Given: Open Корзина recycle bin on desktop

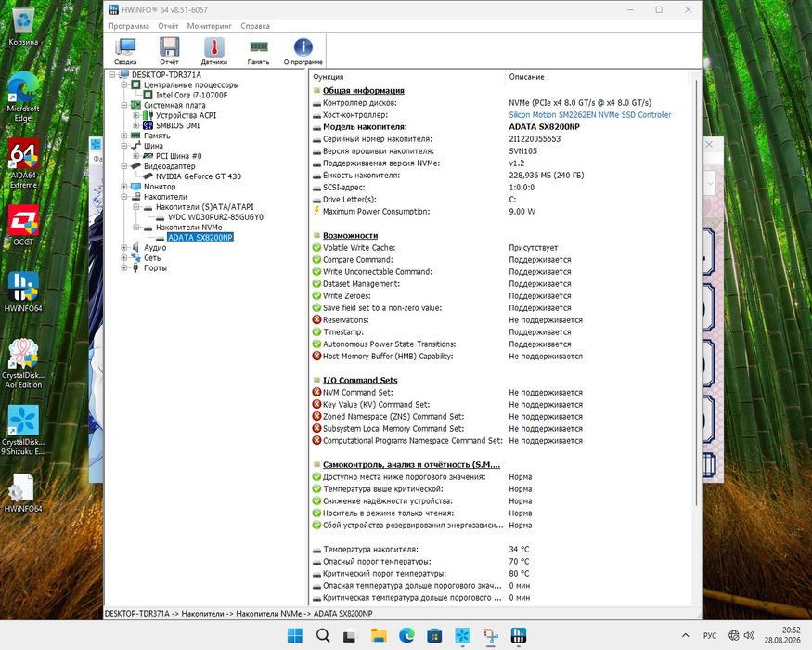Looking at the screenshot, I should click(x=23, y=26).
